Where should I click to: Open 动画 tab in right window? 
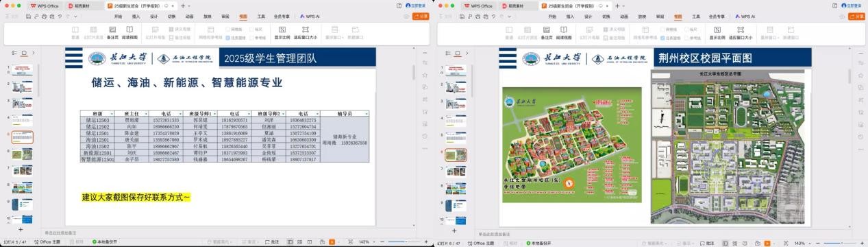pyautogui.click(x=623, y=16)
